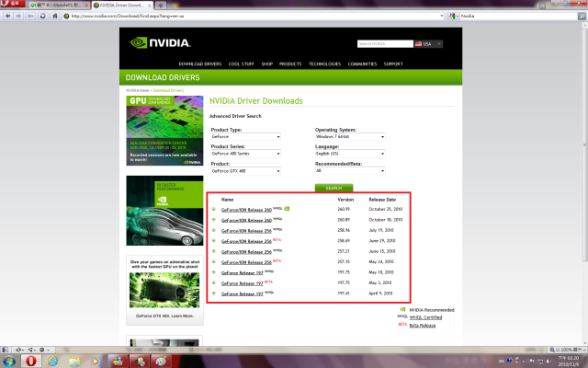
Task: Open SUPPORT in the nav bar
Action: [393, 64]
